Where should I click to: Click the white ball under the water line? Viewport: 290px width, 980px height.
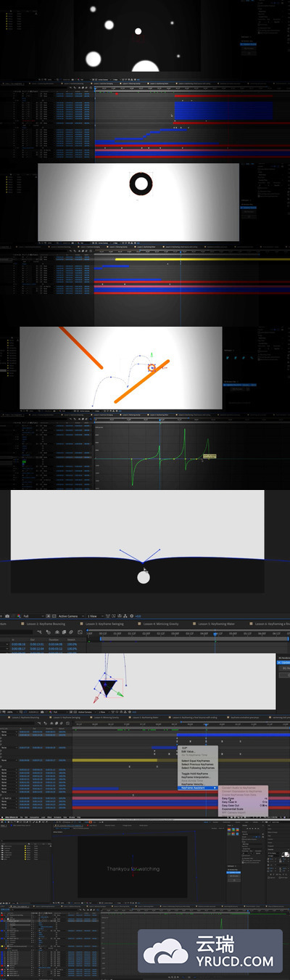(144, 577)
